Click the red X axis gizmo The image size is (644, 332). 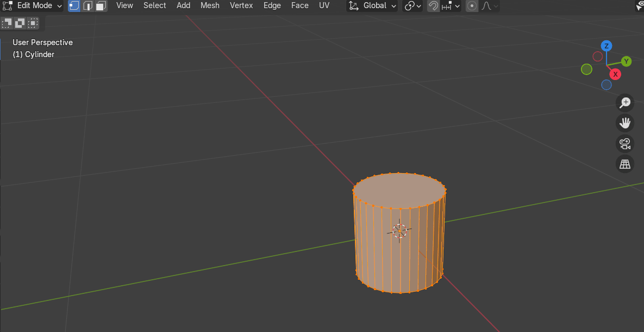[615, 74]
